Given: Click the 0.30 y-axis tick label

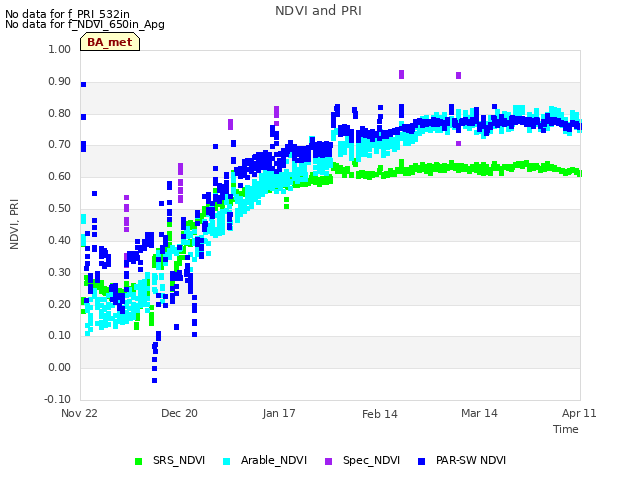Looking at the screenshot, I should click(x=60, y=272).
